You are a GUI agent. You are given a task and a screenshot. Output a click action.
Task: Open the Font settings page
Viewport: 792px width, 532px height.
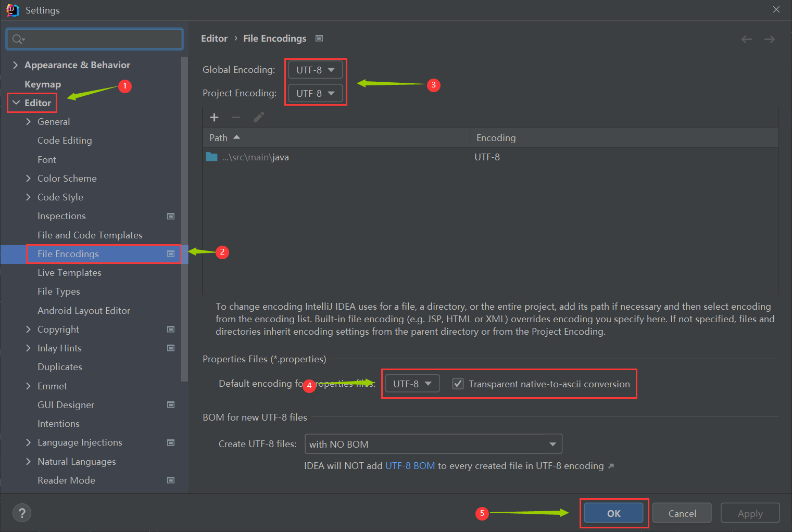click(47, 160)
